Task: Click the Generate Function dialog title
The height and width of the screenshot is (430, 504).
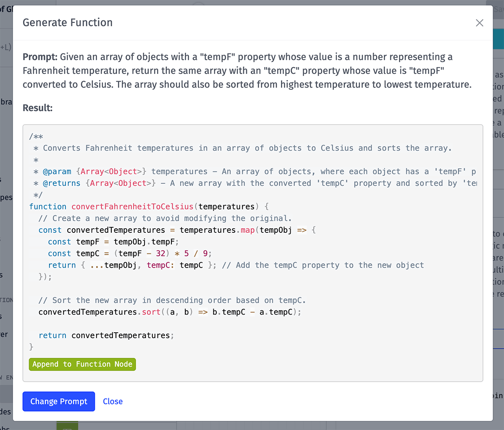Action: coord(67,23)
